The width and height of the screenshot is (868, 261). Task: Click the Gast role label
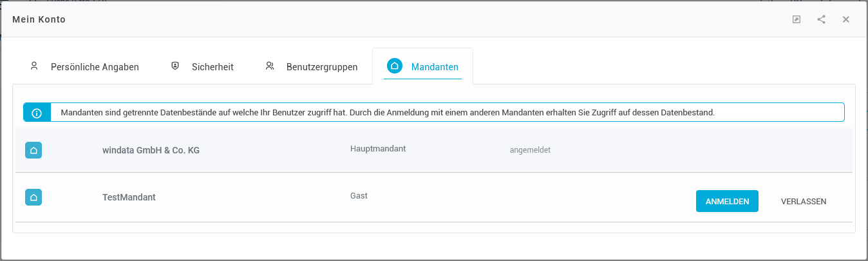(359, 195)
